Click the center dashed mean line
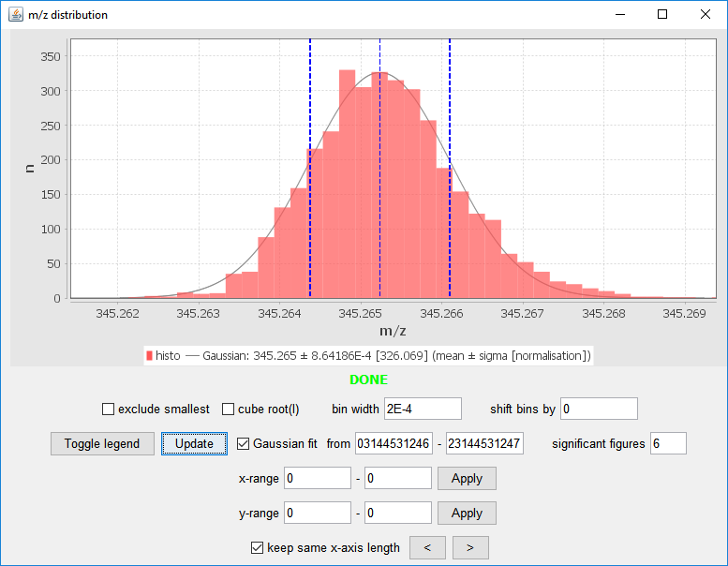The image size is (728, 566). click(x=379, y=168)
